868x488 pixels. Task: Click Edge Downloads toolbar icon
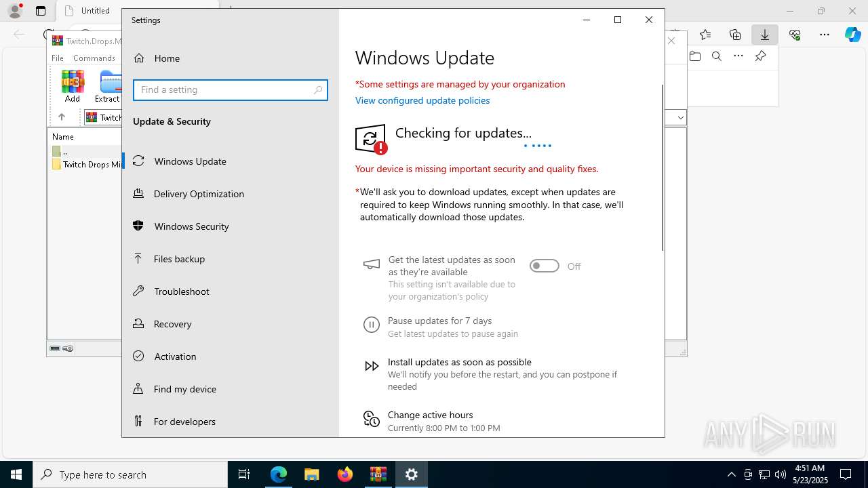pyautogui.click(x=765, y=35)
